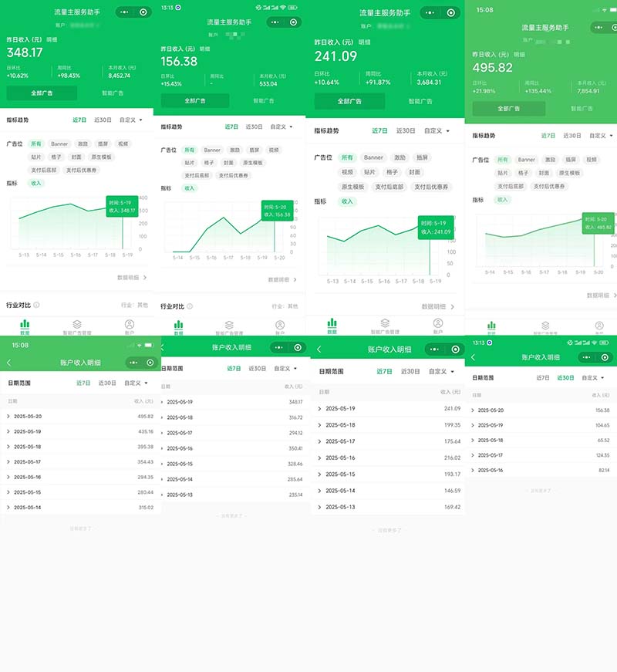Toggle the 原生模板 chip in the 156.38 panel
The height and width of the screenshot is (672, 617).
click(x=253, y=163)
